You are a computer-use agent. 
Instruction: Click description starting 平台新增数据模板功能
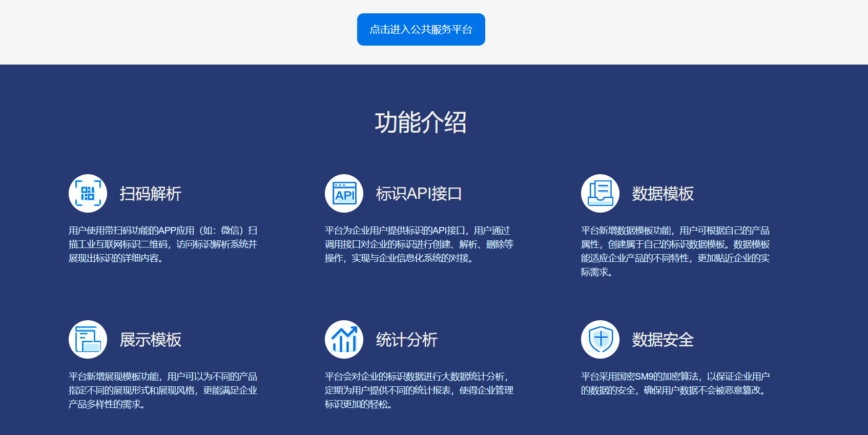(x=675, y=251)
